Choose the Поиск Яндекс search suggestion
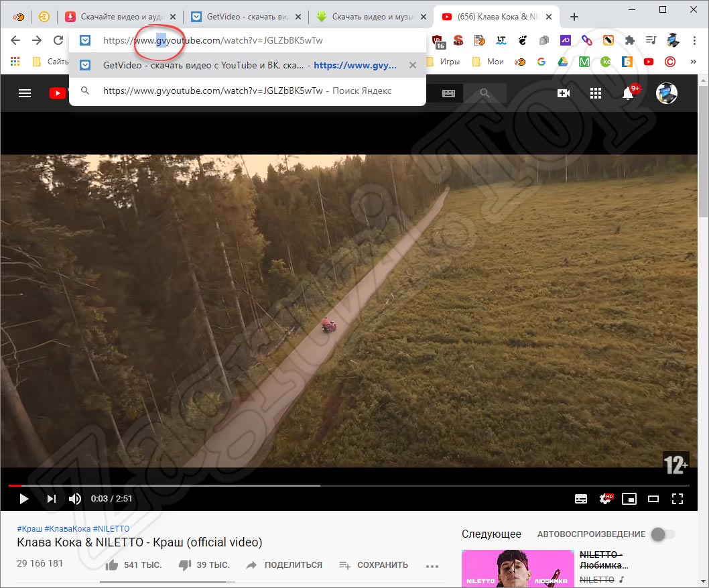Viewport: 709px width, 588px height. [x=247, y=91]
